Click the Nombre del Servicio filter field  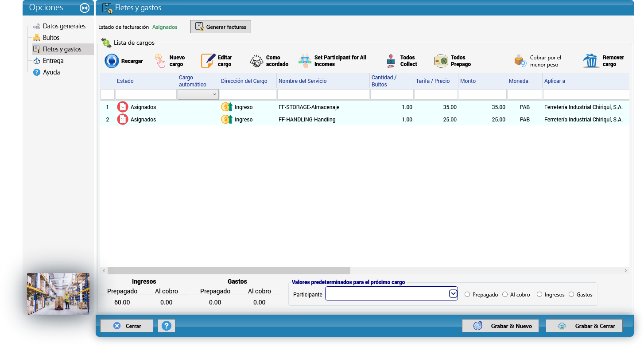point(323,94)
